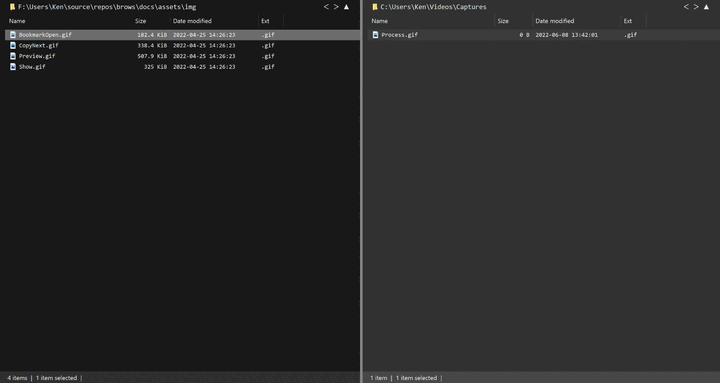Click the '4 items' status text
This screenshot has width=720, height=383.
pos(17,378)
